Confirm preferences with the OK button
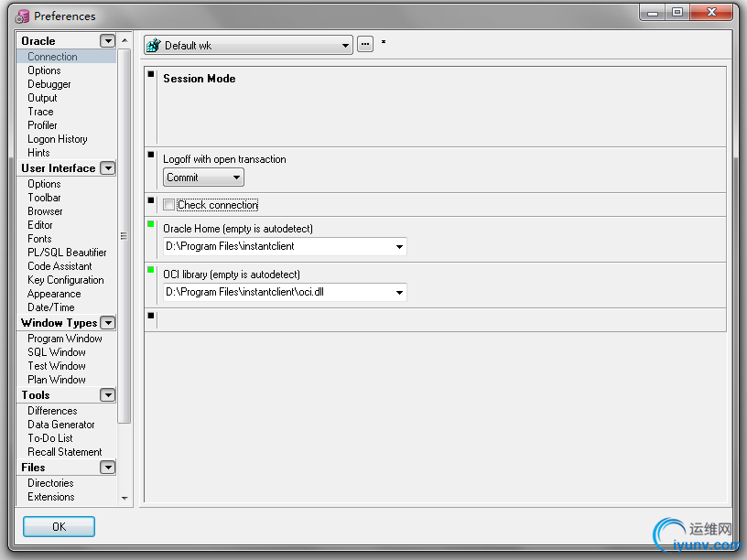747x560 pixels. [60, 527]
